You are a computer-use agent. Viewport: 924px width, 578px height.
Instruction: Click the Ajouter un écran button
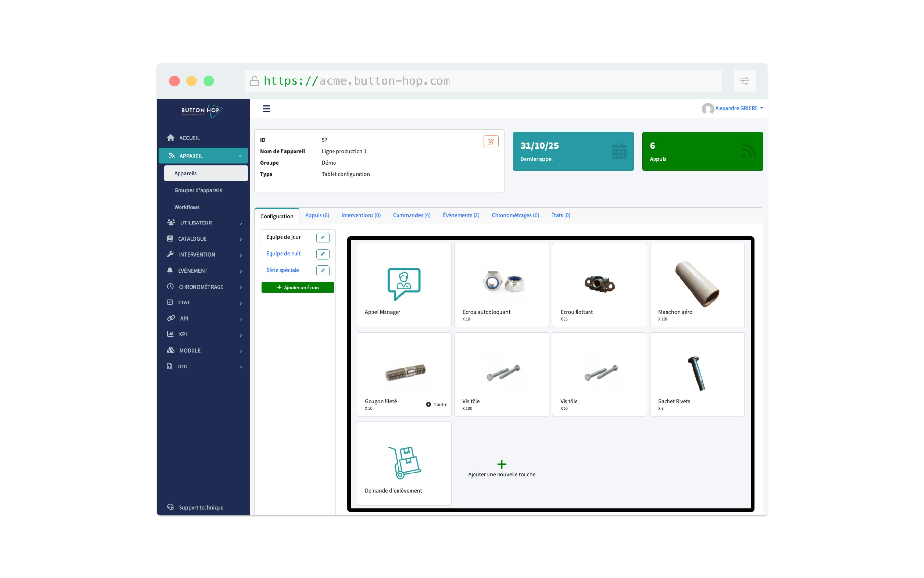[297, 287]
